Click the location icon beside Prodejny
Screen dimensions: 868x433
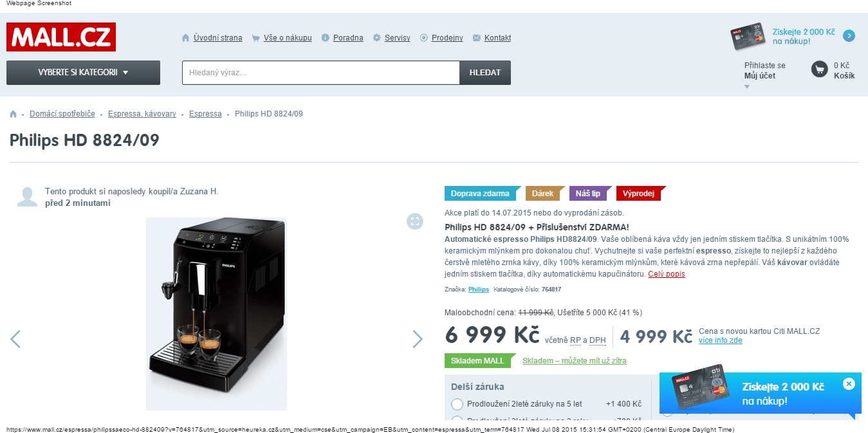pos(424,38)
